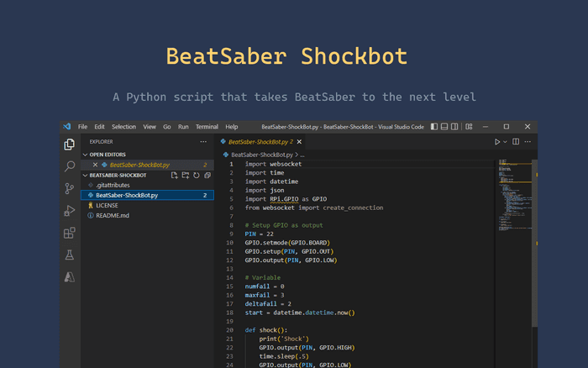The height and width of the screenshot is (368, 588).
Task: Select .gitattributes in file tree
Action: (x=147, y=185)
